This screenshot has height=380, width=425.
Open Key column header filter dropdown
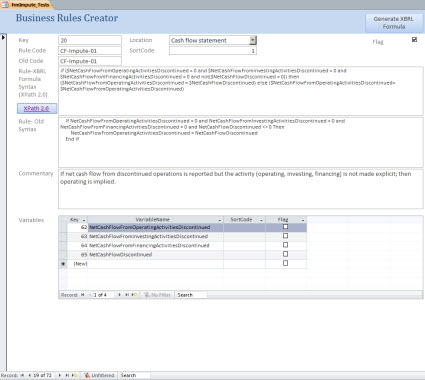(84, 220)
